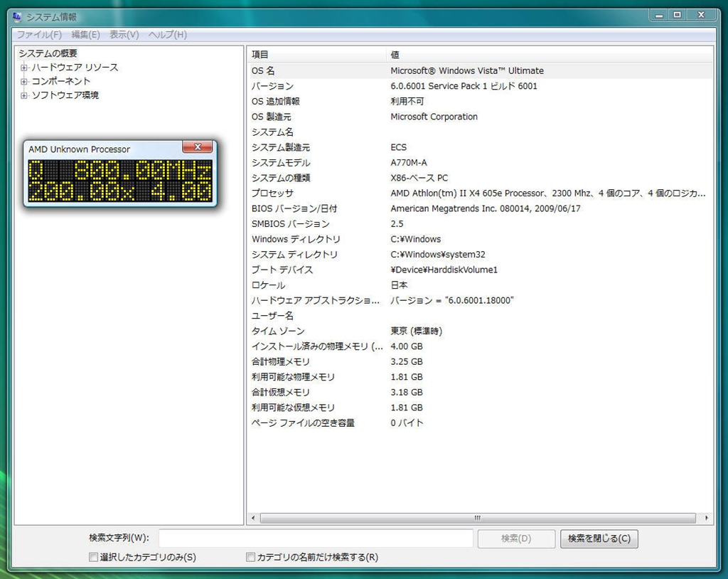Screen dimensions: 728x579
Task: Maximize the システム情報 window
Action: (678, 16)
